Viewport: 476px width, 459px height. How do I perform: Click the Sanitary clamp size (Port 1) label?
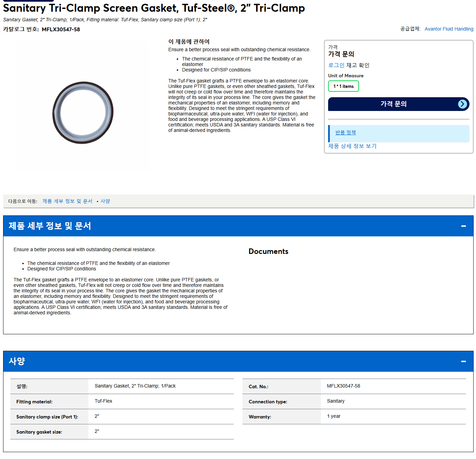pos(47,417)
